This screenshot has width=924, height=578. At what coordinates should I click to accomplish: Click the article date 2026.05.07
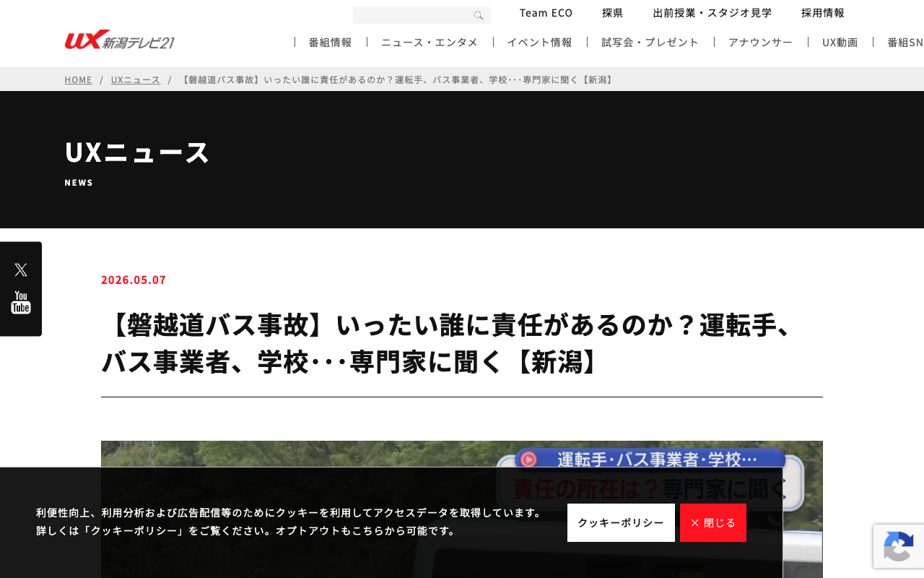pos(134,280)
